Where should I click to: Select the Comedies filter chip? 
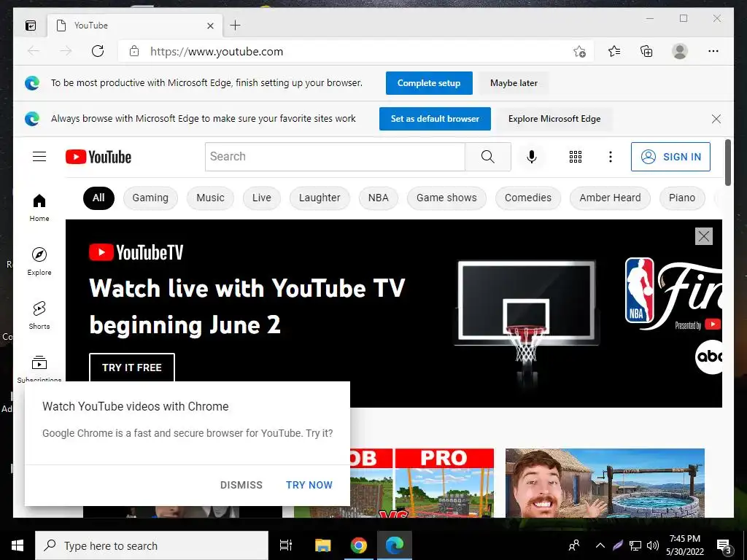click(528, 198)
